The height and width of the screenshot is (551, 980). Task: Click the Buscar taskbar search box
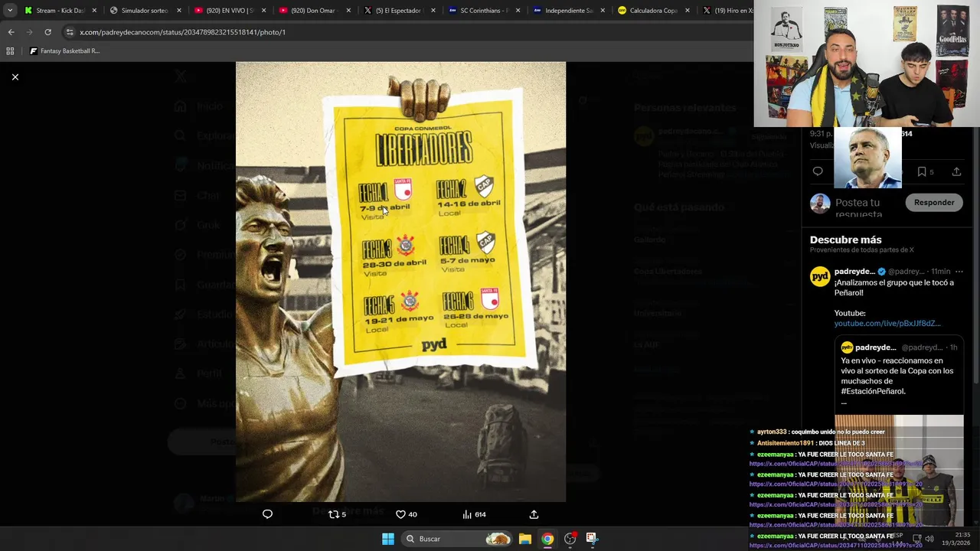point(457,539)
